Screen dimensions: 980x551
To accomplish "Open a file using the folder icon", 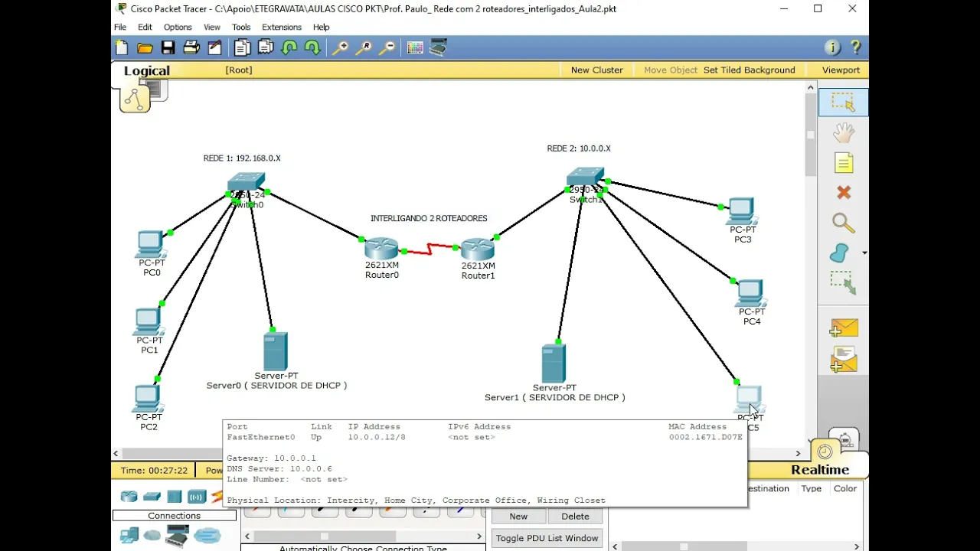I will (145, 48).
